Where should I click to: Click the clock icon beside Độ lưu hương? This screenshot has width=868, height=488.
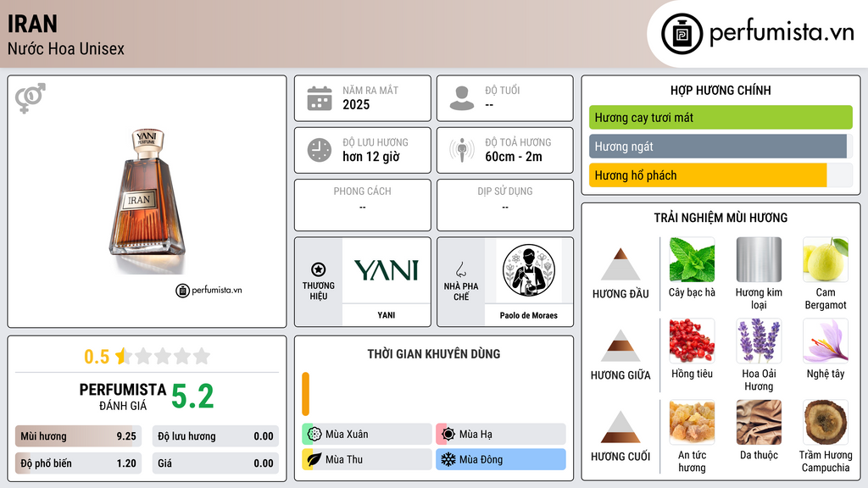click(x=320, y=150)
